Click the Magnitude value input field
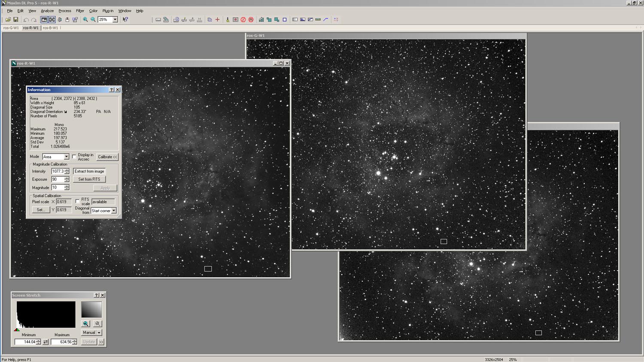The image size is (644, 362). 57,188
